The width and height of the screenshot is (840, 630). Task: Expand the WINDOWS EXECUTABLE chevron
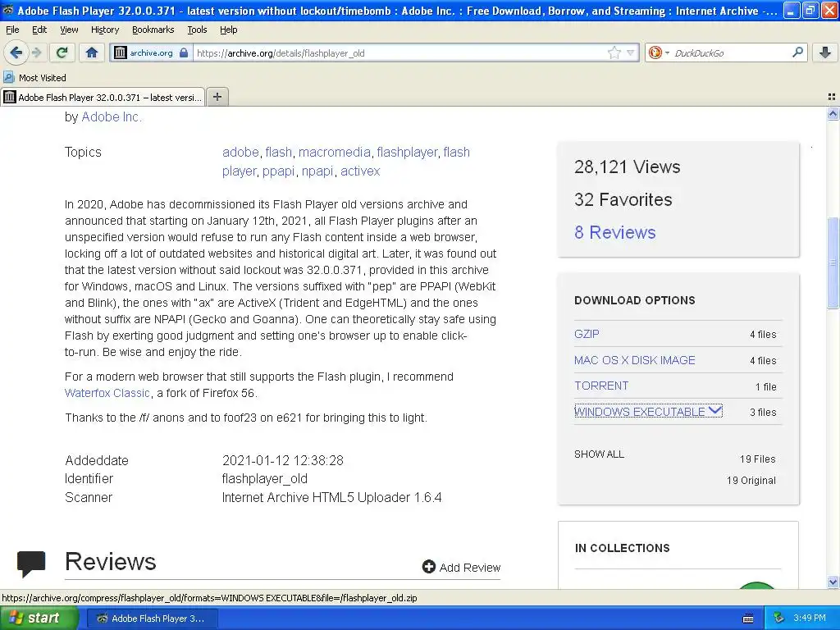click(x=714, y=410)
